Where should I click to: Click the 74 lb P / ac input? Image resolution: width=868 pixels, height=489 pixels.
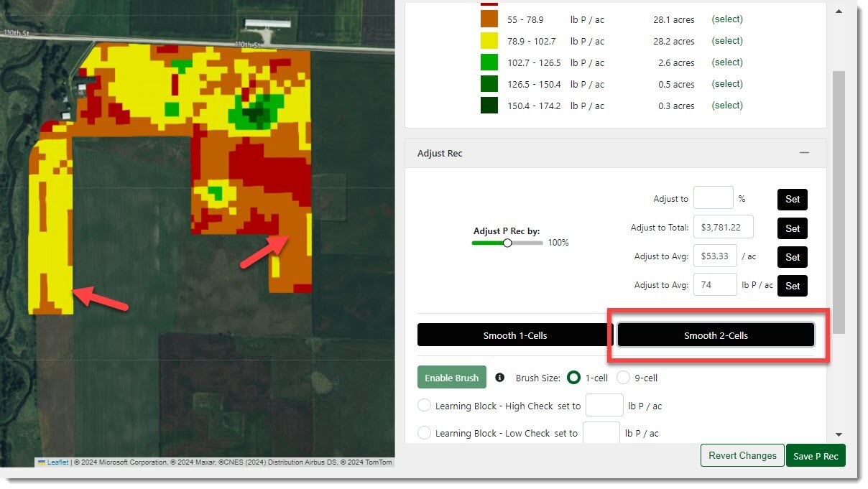click(715, 285)
